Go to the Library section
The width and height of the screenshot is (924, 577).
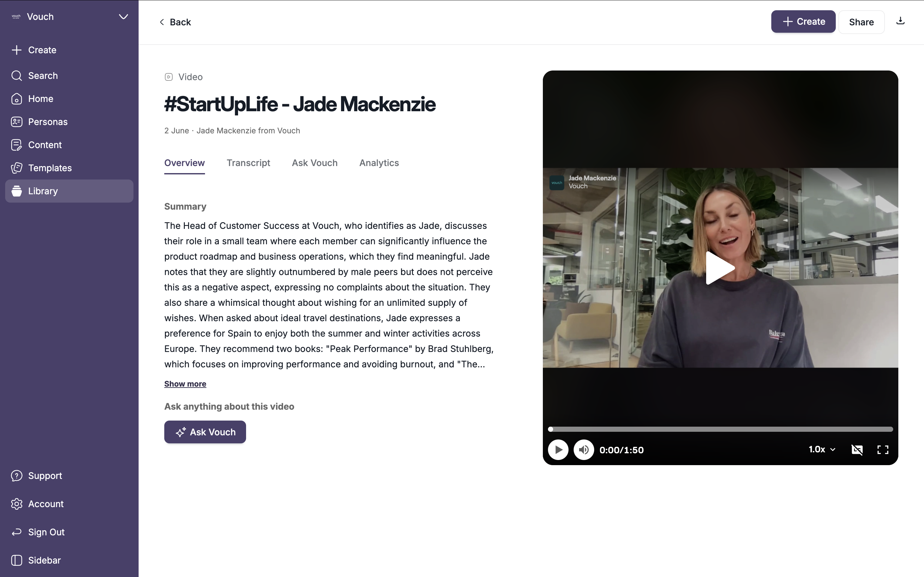tap(69, 191)
